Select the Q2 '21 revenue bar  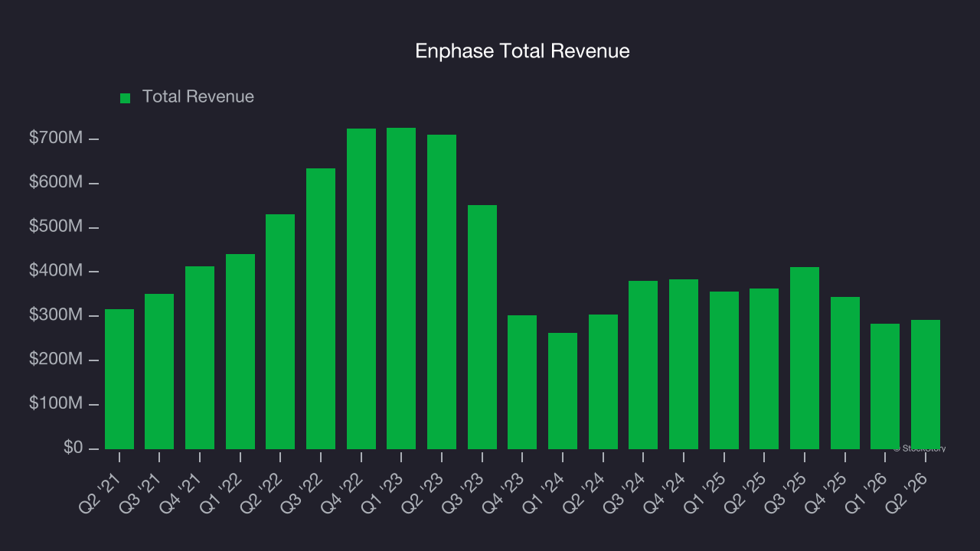coord(119,379)
